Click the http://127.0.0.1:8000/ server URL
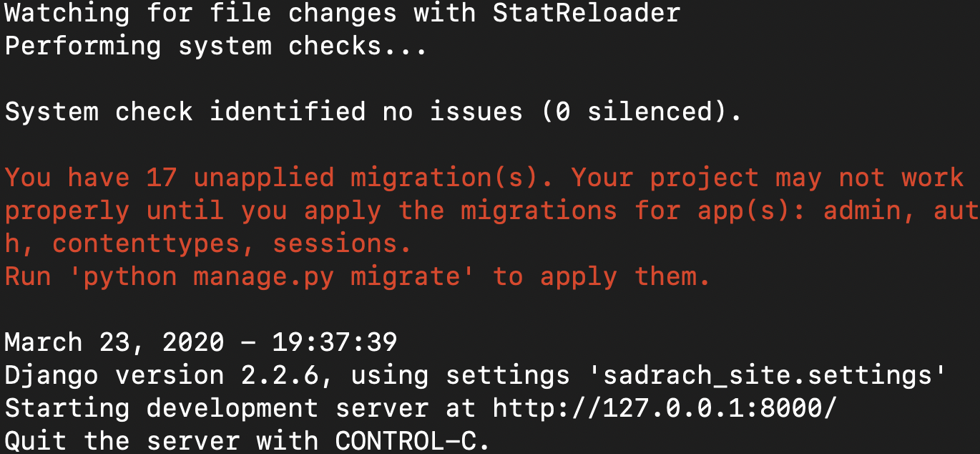Screen dimensions: 980x454 [x=664, y=408]
